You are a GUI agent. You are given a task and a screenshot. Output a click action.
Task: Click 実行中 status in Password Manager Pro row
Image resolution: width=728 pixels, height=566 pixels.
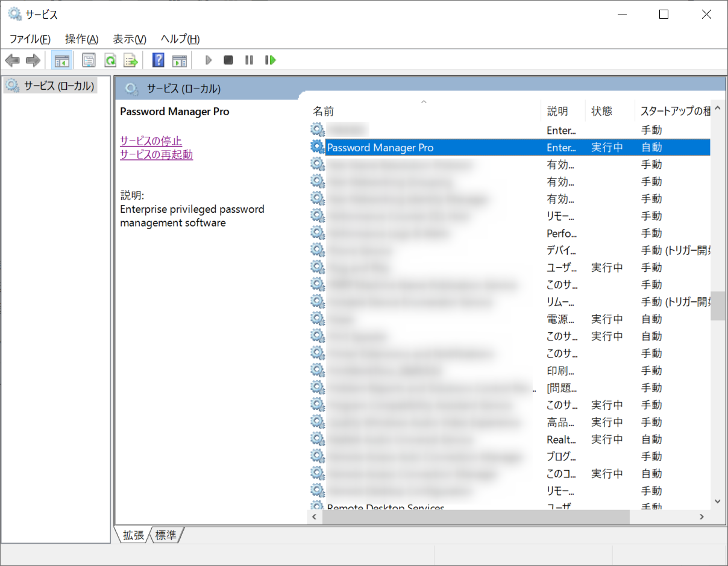coord(607,147)
